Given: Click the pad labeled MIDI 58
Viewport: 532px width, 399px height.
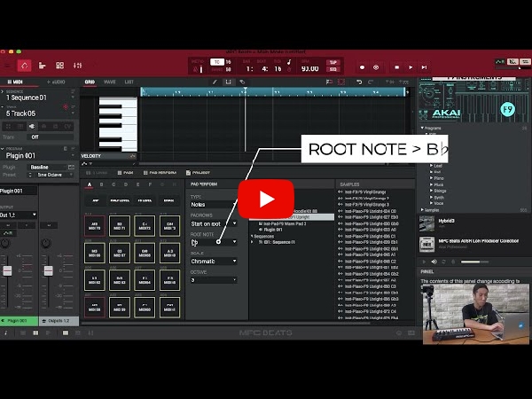Looking at the screenshot, I should (95, 308).
